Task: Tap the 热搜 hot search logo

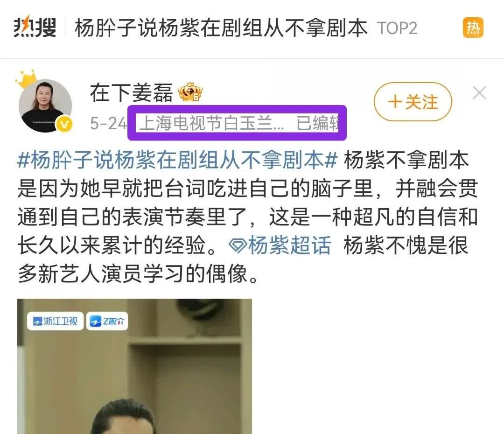Action: point(35,28)
